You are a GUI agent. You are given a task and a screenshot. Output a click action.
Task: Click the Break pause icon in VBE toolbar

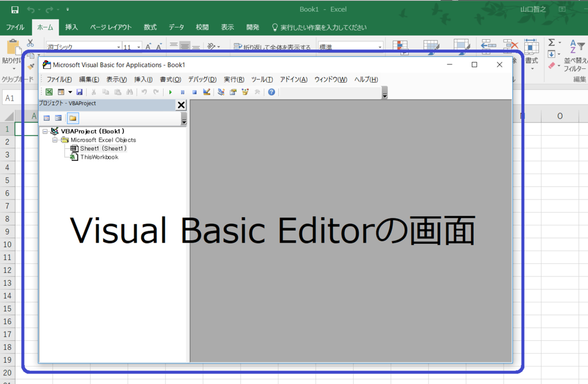(x=183, y=92)
